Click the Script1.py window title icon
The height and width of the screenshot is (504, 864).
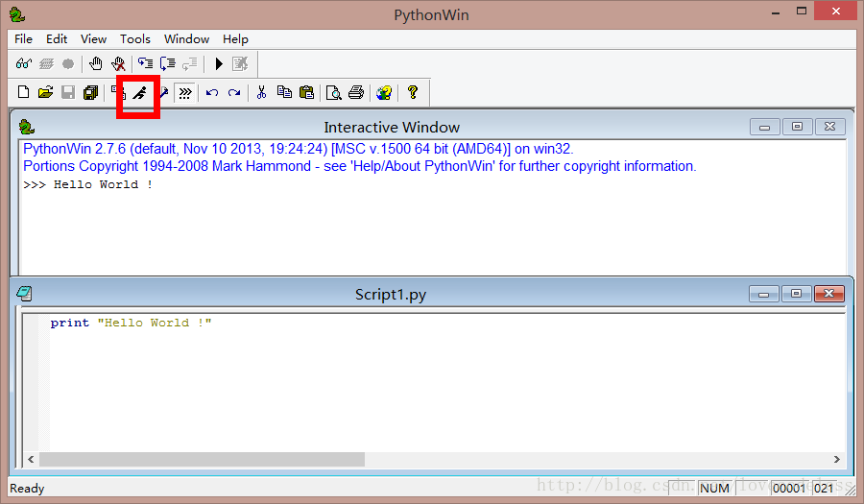(24, 294)
